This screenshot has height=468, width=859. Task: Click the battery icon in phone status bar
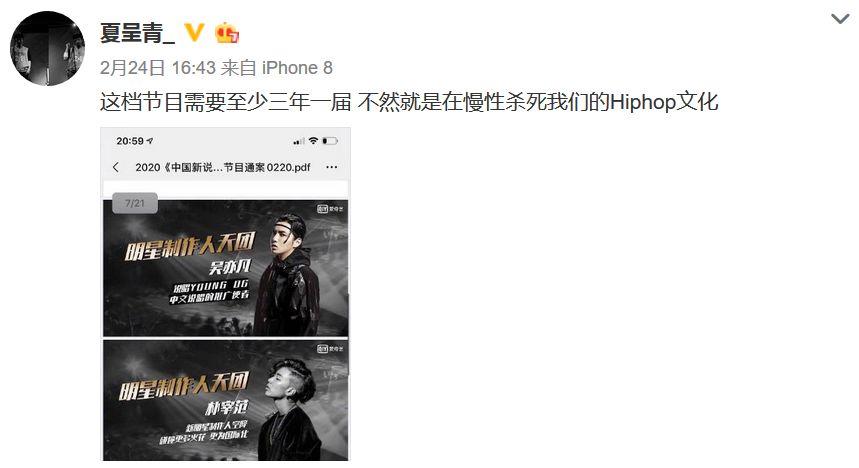(330, 141)
